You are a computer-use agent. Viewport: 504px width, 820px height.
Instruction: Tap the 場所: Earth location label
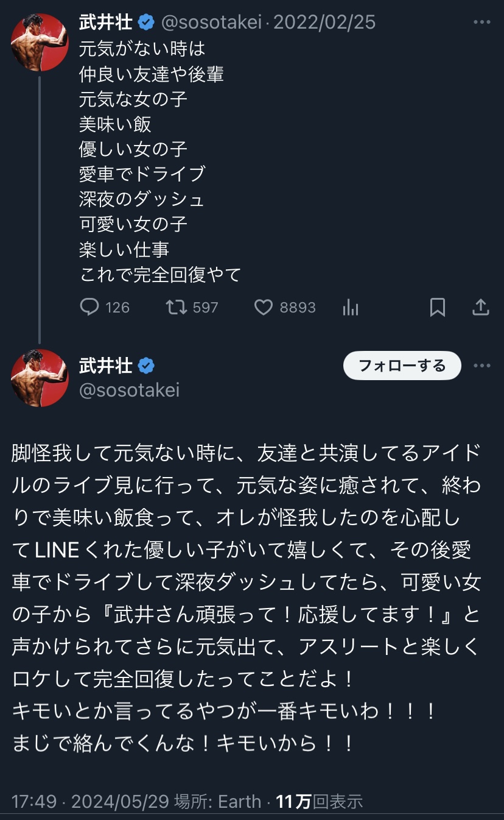pos(218,801)
